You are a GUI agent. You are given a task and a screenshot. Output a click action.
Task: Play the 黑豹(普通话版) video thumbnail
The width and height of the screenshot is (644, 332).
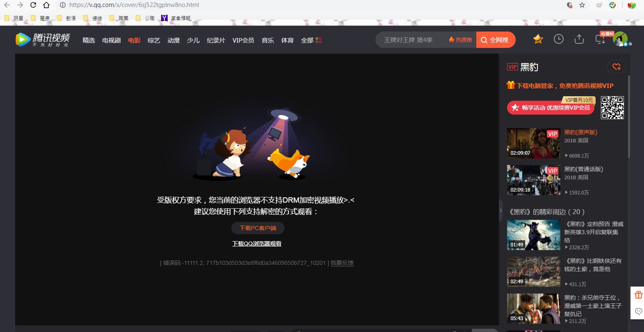coord(533,180)
